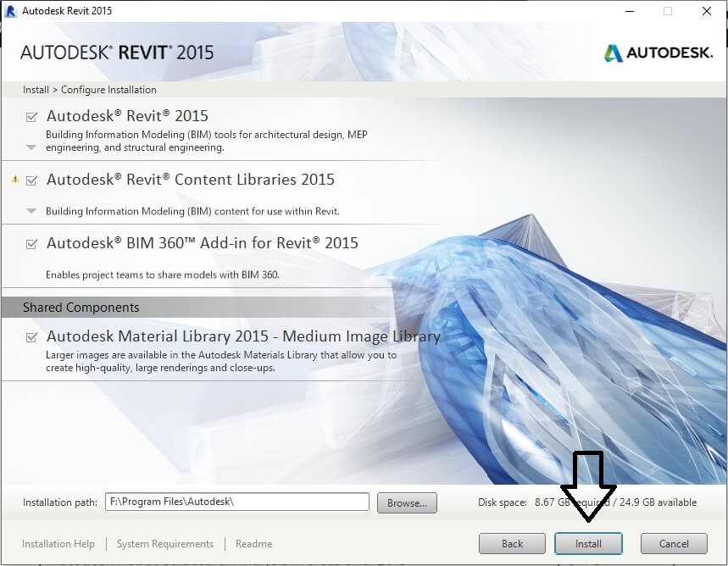Click the 24.9 GB available text
The width and height of the screenshot is (728, 566).
click(658, 502)
